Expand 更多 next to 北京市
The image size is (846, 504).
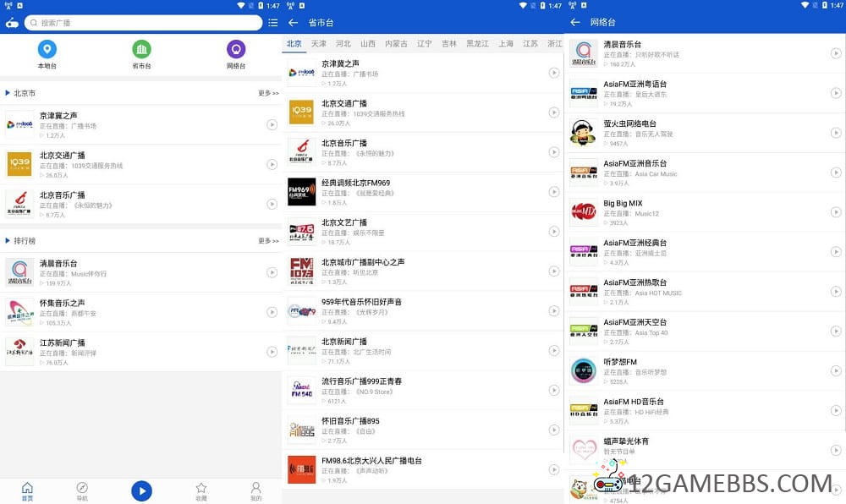pos(268,93)
